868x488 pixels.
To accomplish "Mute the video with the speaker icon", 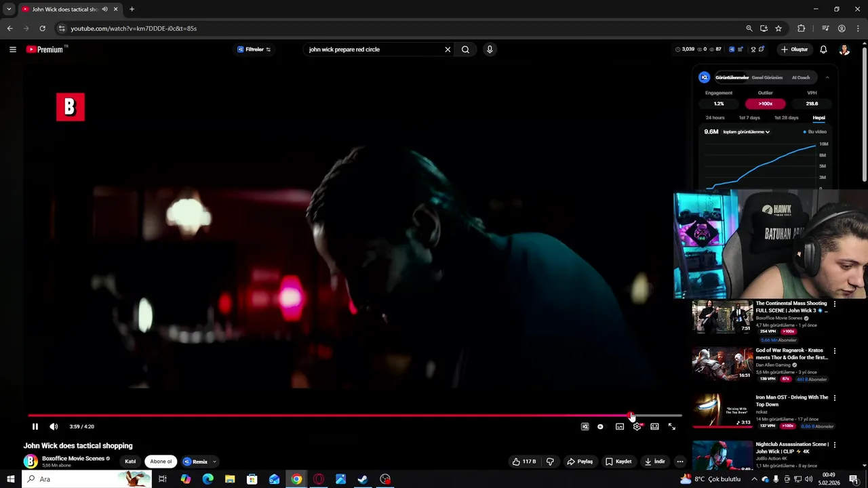I will [54, 426].
